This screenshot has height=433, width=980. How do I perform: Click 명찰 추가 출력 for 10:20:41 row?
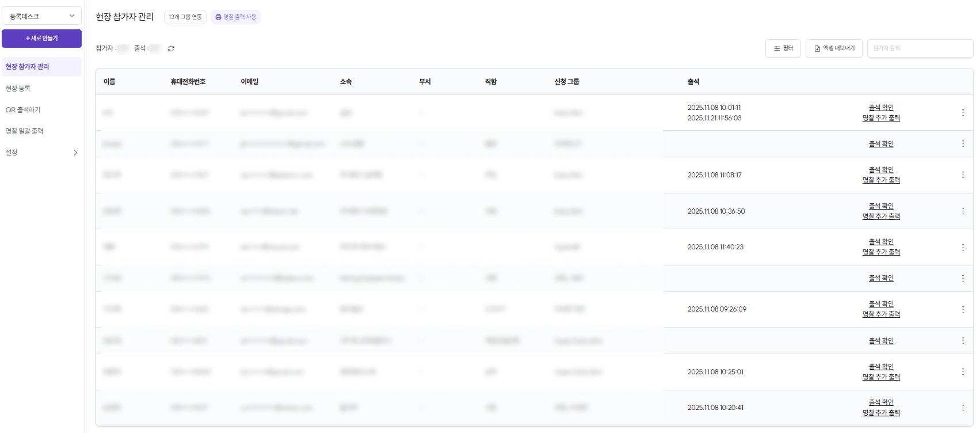point(880,413)
